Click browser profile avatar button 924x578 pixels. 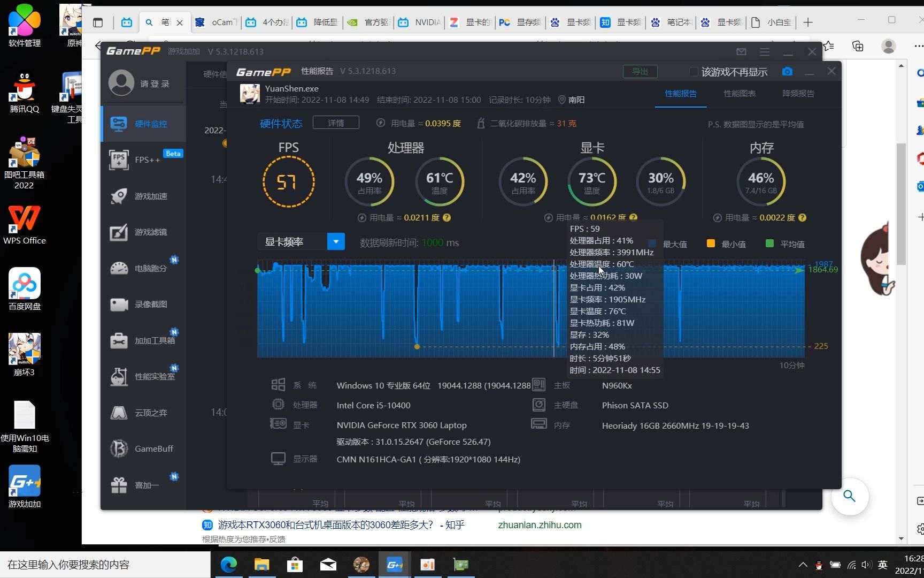tap(889, 46)
